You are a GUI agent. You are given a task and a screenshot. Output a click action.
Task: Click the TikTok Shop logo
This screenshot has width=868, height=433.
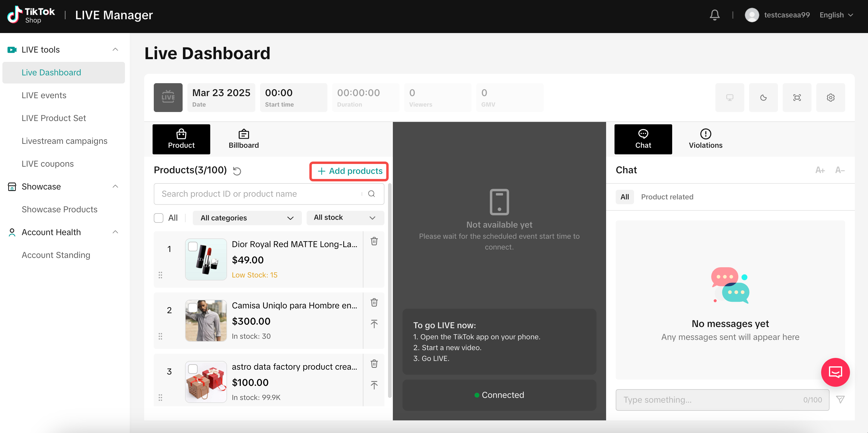click(x=31, y=15)
